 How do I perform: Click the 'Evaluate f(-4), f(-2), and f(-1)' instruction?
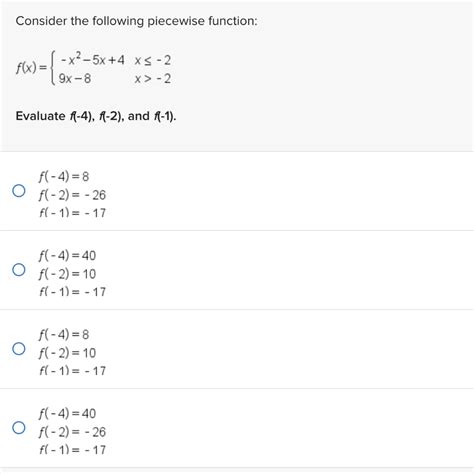click(96, 116)
